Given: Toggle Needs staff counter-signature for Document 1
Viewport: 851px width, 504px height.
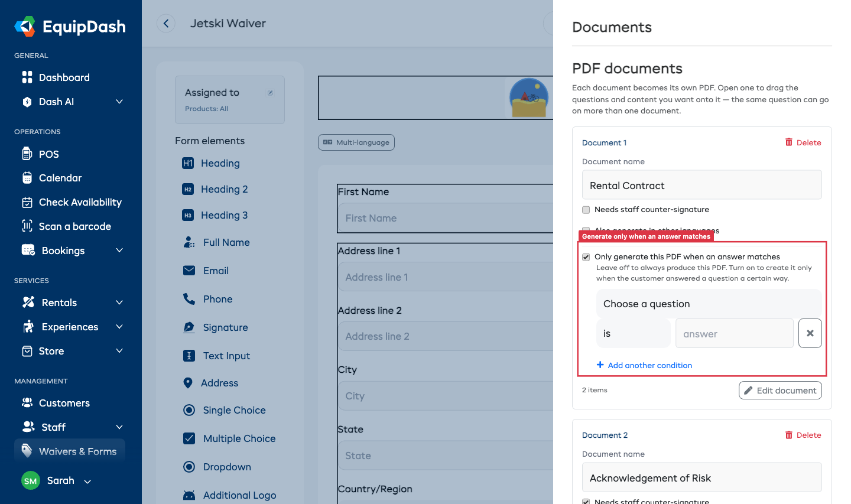Looking at the screenshot, I should pos(586,210).
